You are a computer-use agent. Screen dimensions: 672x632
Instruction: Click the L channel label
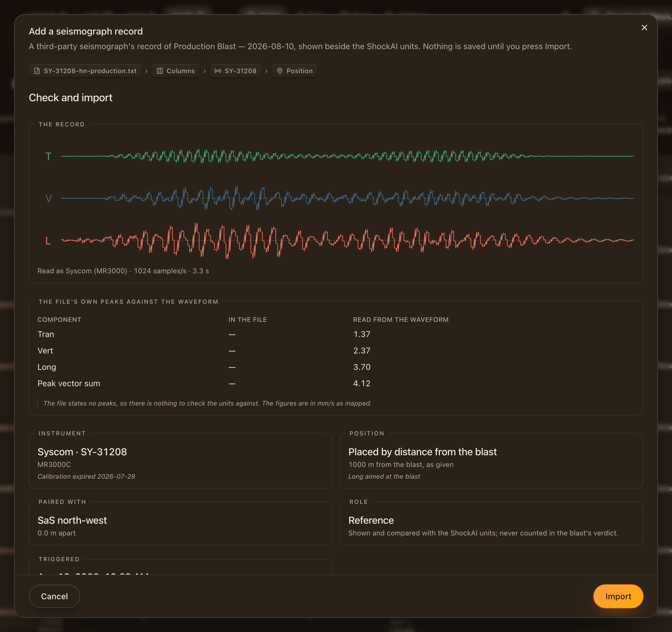coord(48,241)
